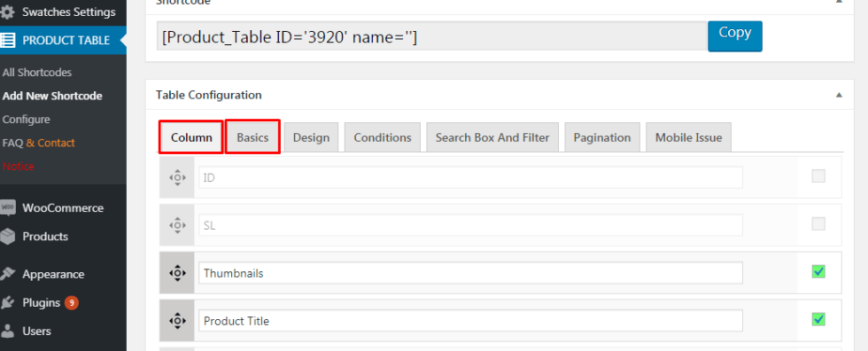Switch to the Column tab
Screen dimensions: 868x351
point(191,137)
